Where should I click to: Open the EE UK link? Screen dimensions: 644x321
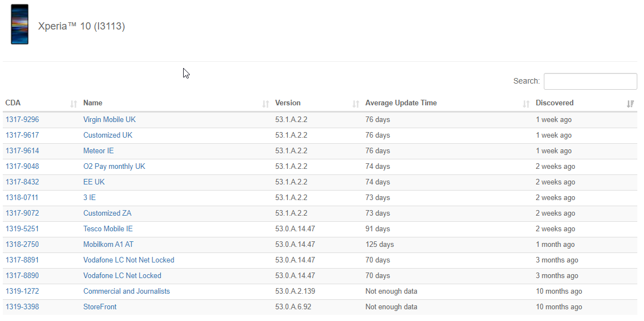(x=94, y=182)
